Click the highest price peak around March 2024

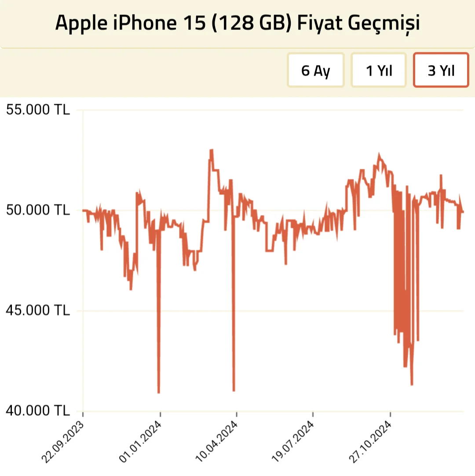pyautogui.click(x=212, y=150)
